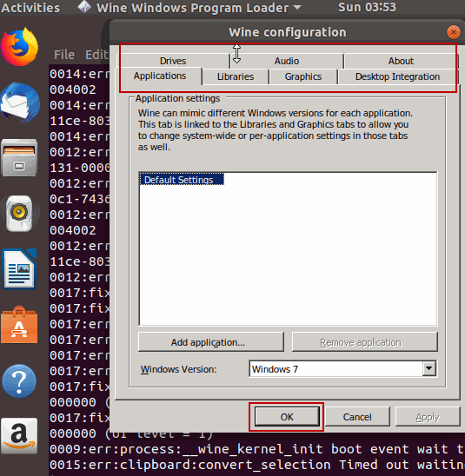Image resolution: width=465 pixels, height=476 pixels.
Task: Click the Application settings group label
Action: 177,98
